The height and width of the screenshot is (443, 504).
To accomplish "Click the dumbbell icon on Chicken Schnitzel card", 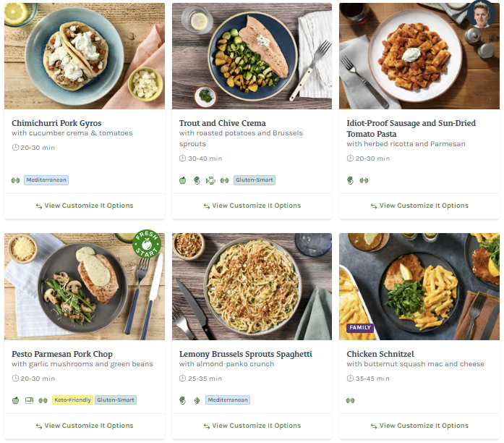I will pyautogui.click(x=351, y=400).
